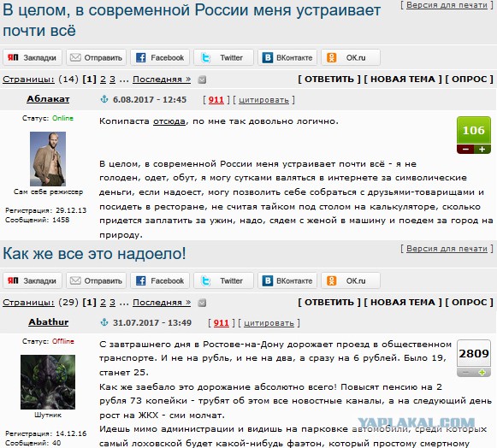Image resolution: width=497 pixels, height=448 pixels.
Task: Share 'Как же все это надоело!' on ВКонтакте
Action: [287, 280]
